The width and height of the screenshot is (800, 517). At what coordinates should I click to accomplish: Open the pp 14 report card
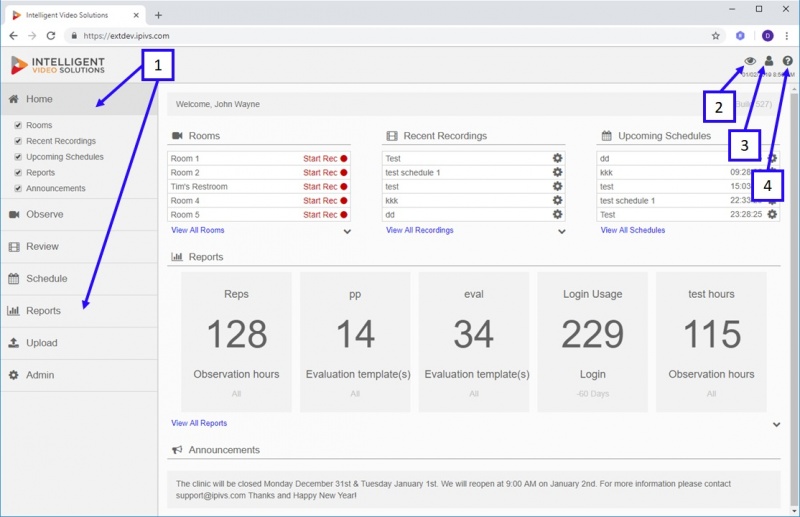[x=355, y=342]
